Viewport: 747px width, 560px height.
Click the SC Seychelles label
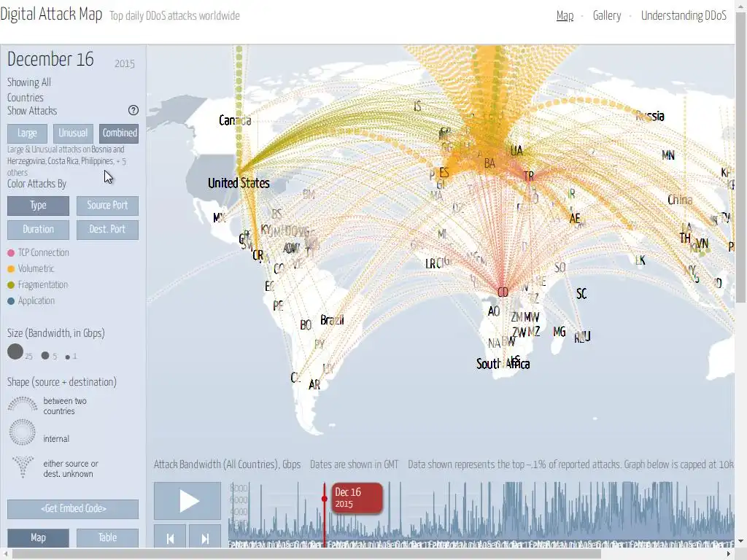pyautogui.click(x=581, y=294)
